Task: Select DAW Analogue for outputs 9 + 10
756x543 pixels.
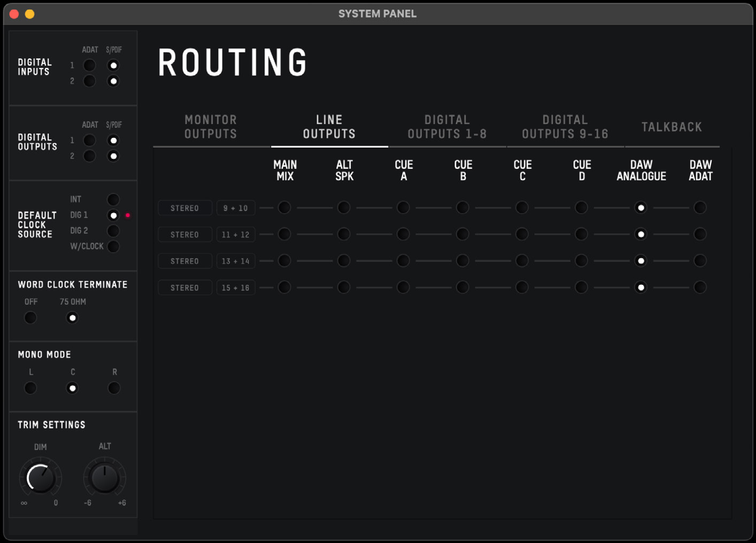Action: point(641,207)
